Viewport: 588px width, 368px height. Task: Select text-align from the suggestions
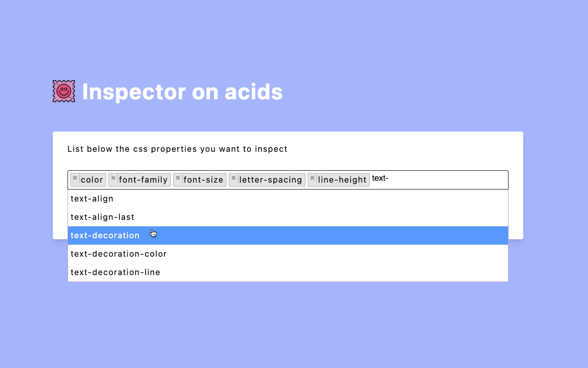coord(92,198)
